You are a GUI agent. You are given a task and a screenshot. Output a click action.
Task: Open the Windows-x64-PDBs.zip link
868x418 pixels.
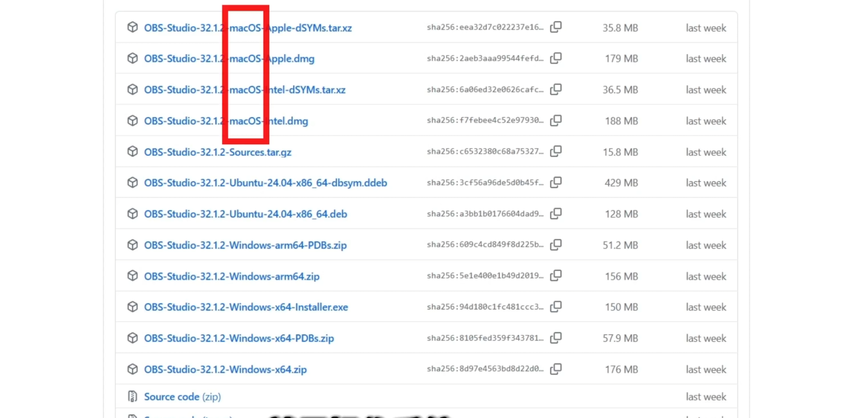click(239, 338)
